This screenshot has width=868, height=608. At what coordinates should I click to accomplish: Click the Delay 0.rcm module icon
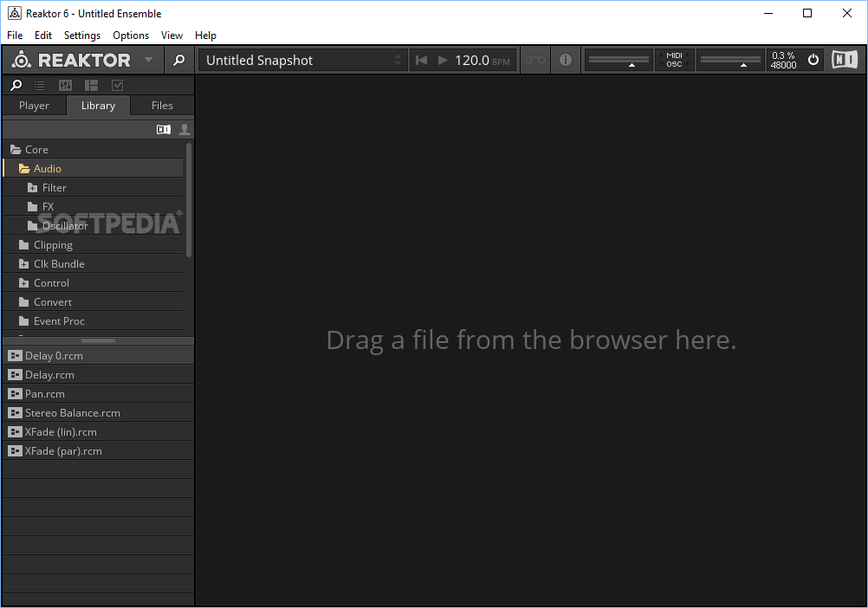pyautogui.click(x=15, y=356)
